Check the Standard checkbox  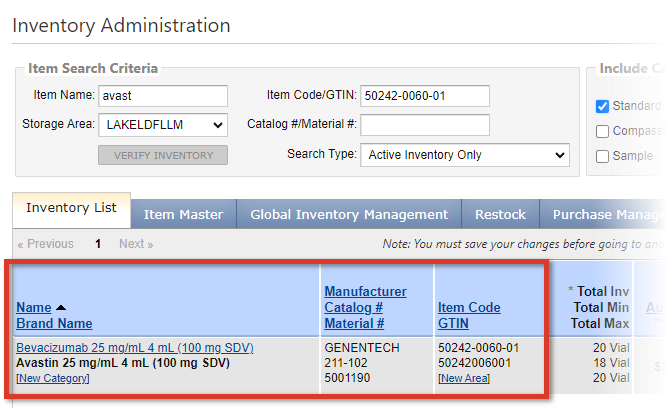coord(602,106)
